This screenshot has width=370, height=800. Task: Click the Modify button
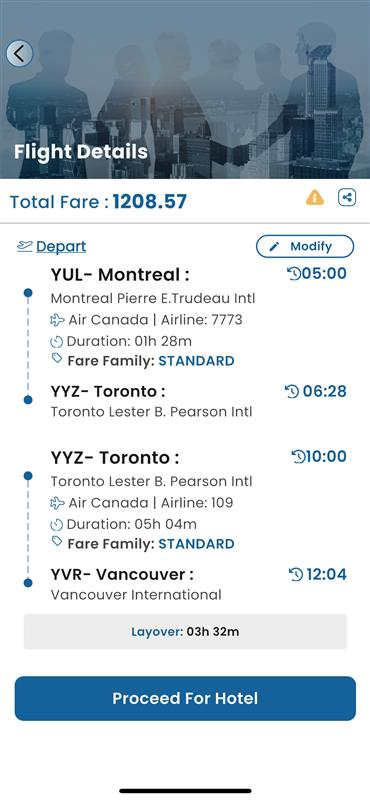coord(305,246)
